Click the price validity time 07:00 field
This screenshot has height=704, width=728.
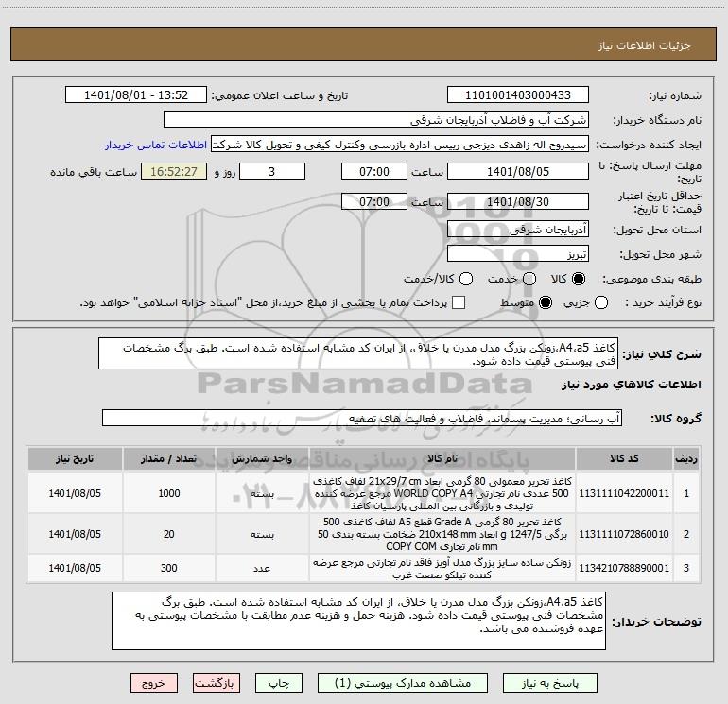tap(374, 201)
